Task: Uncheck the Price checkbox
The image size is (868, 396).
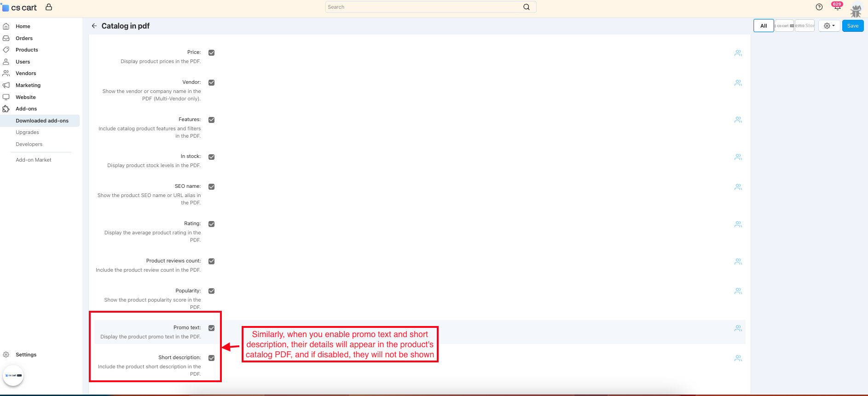Action: (212, 53)
